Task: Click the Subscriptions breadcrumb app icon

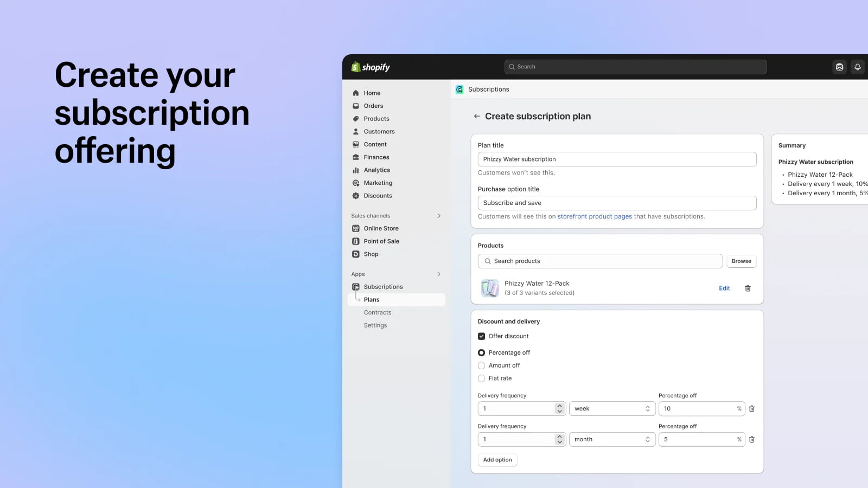Action: (459, 89)
